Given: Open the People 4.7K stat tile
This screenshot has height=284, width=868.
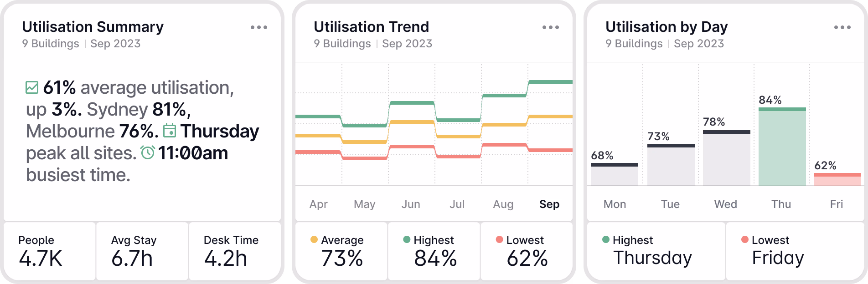Looking at the screenshot, I should 49,251.
